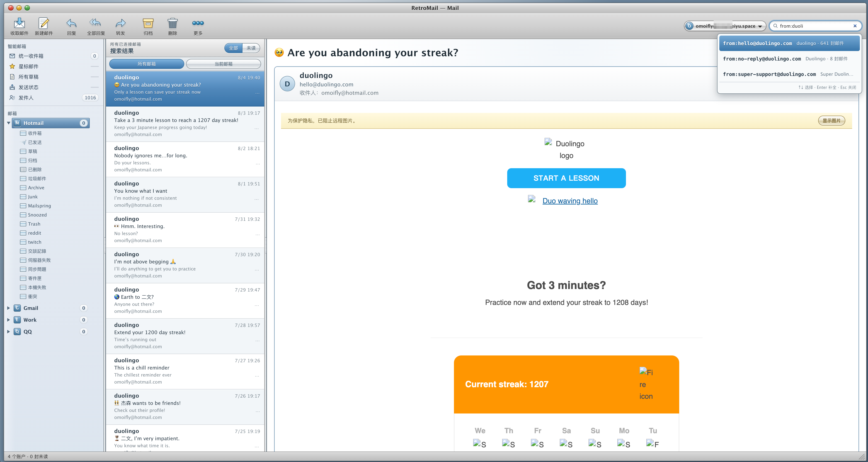Image resolution: width=868 pixels, height=462 pixels.
Task: Open email 'Extend your 1200 day streak!'
Action: pyautogui.click(x=185, y=336)
